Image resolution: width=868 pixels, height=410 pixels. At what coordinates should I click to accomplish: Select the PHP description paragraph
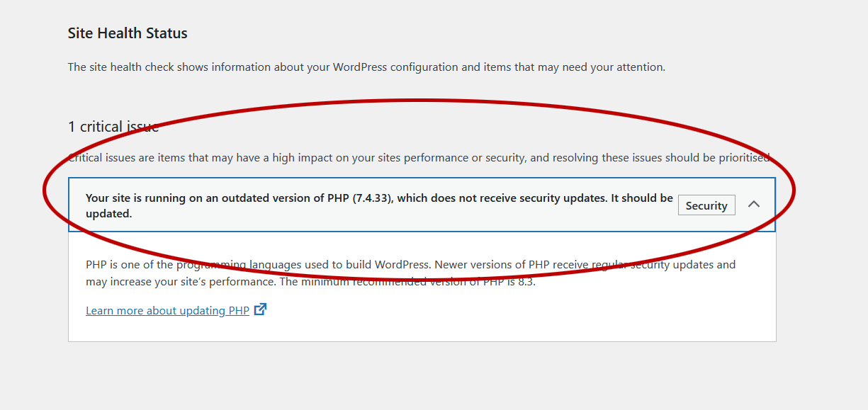[410, 272]
